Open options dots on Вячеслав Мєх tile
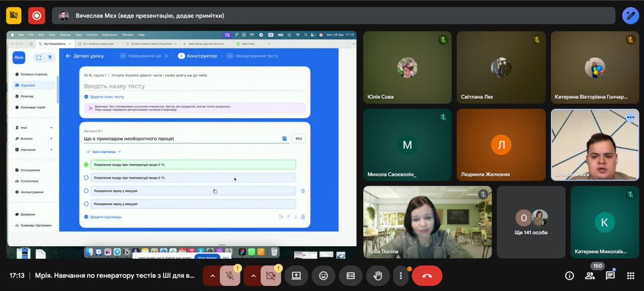Screen dimensions: 644x291 630,118
